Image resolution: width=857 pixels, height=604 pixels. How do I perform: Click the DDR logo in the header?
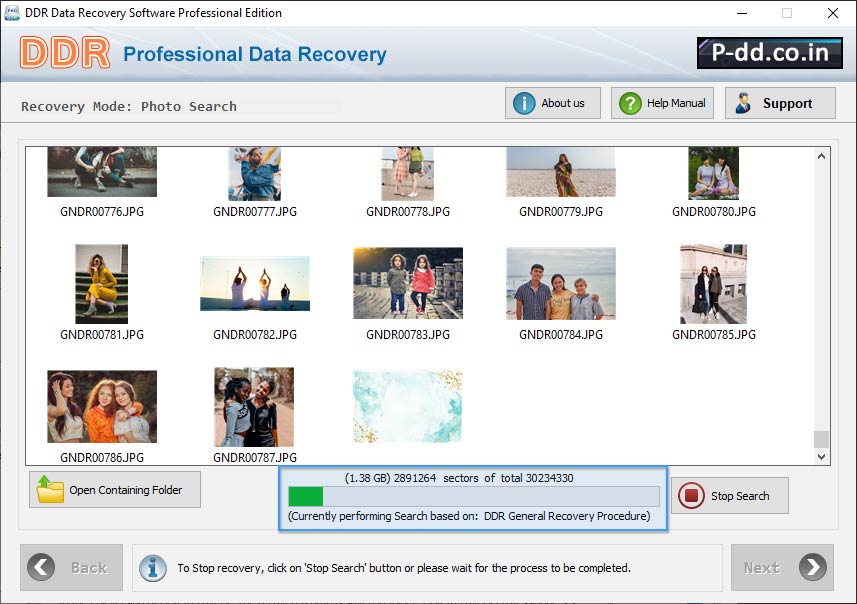[66, 52]
